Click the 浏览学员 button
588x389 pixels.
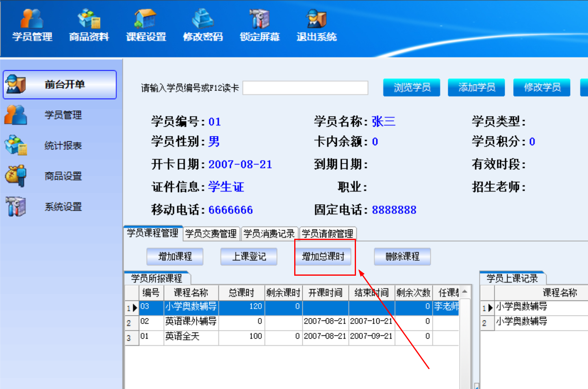click(412, 87)
